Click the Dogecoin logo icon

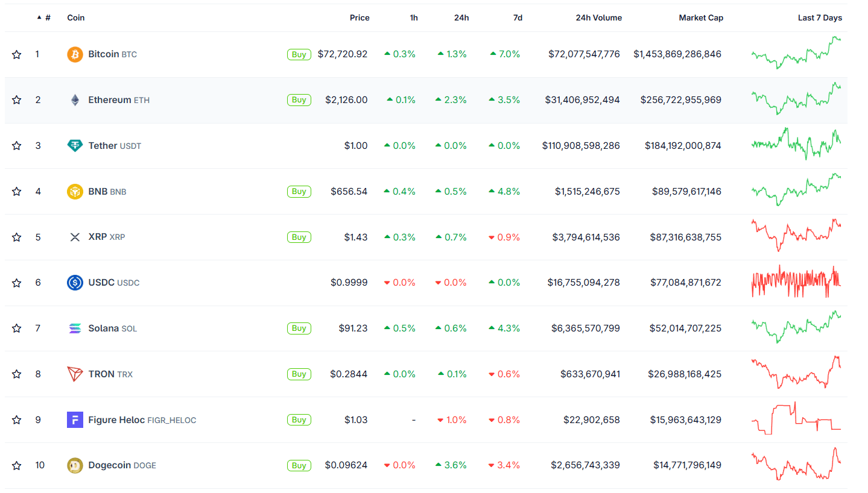click(x=74, y=465)
